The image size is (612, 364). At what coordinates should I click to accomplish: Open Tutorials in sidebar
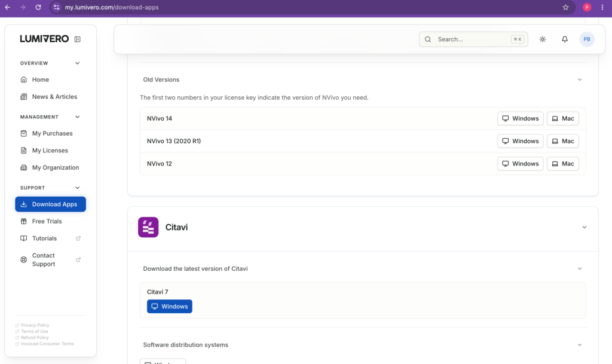50,238
